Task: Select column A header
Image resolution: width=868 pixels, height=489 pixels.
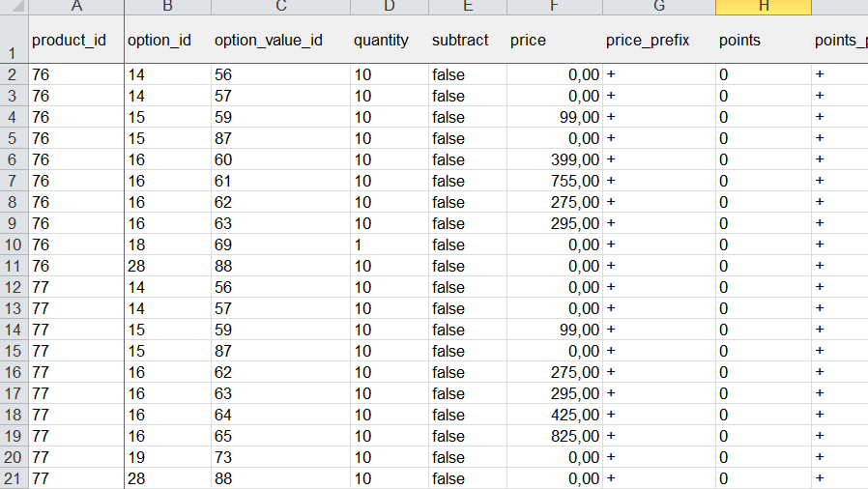Action: [x=76, y=7]
